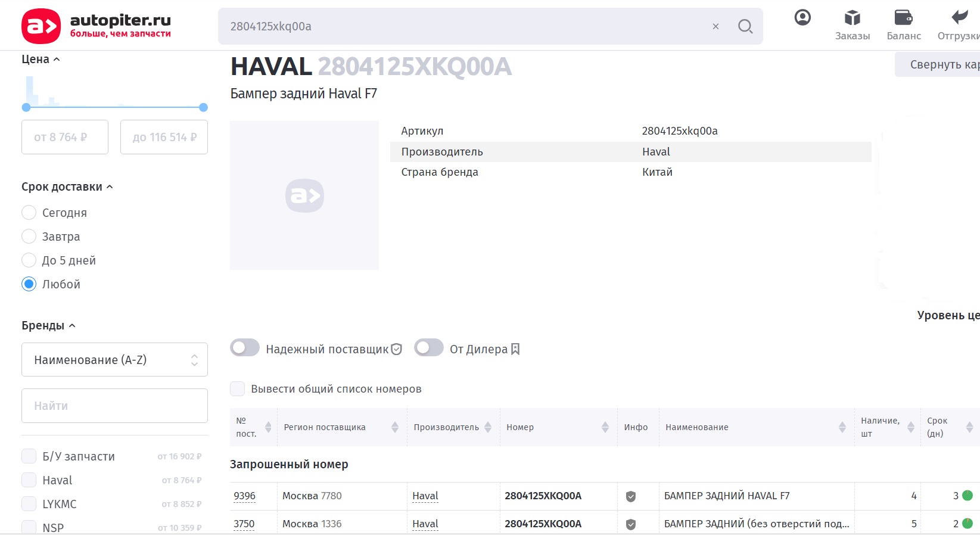Open Haval manufacturer link in row 3750
Image resolution: width=980 pixels, height=535 pixels.
425,524
